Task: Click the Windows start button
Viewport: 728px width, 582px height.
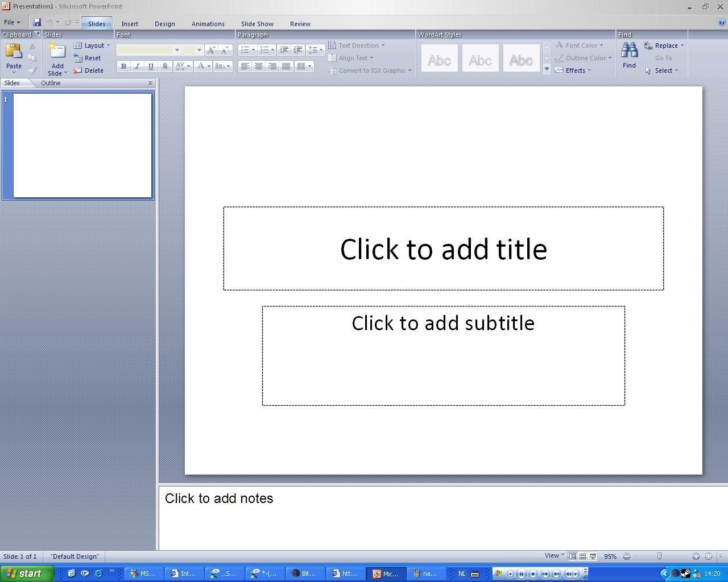Action: 27,573
